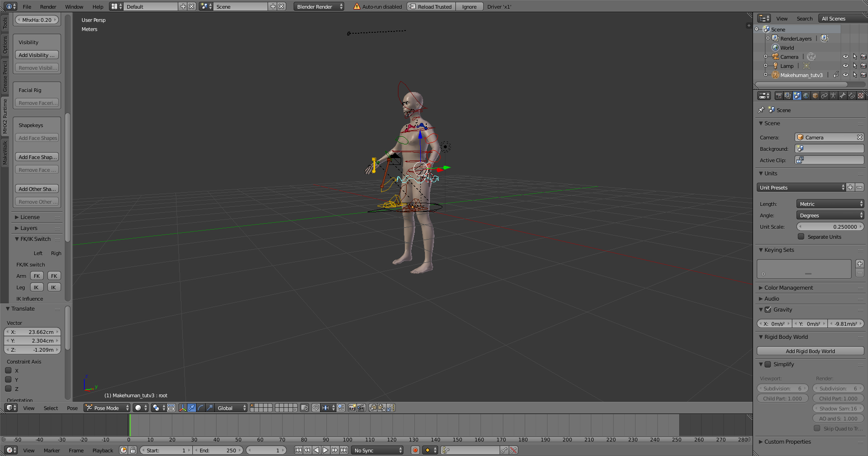Click the Makehuman_tutv3 armature icon in outliner

(x=775, y=75)
